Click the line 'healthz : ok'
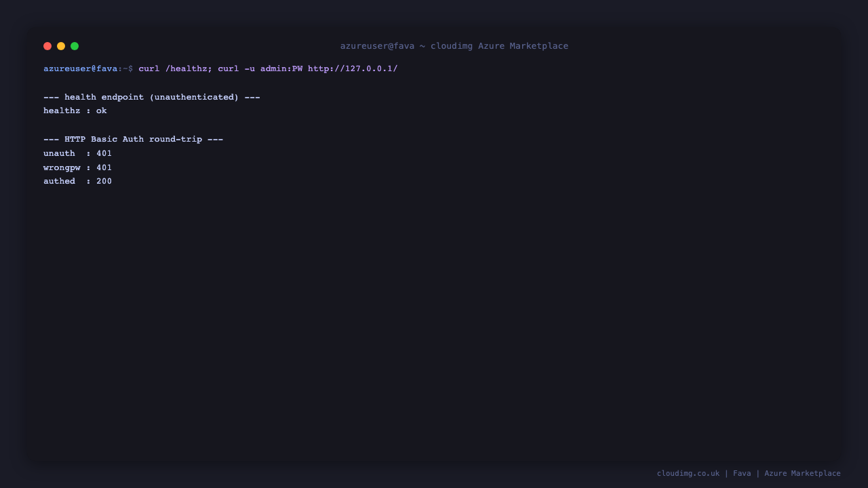Screen dimensions: 868x488 click(x=75, y=111)
